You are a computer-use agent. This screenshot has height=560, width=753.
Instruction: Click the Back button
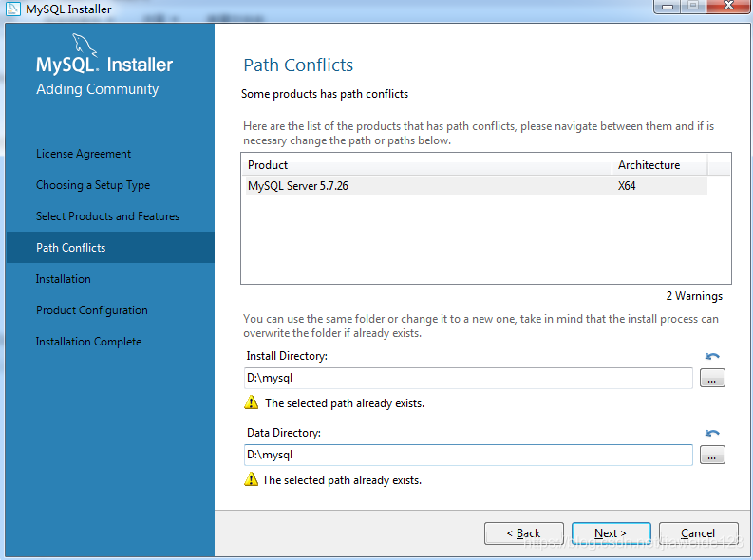[524, 533]
